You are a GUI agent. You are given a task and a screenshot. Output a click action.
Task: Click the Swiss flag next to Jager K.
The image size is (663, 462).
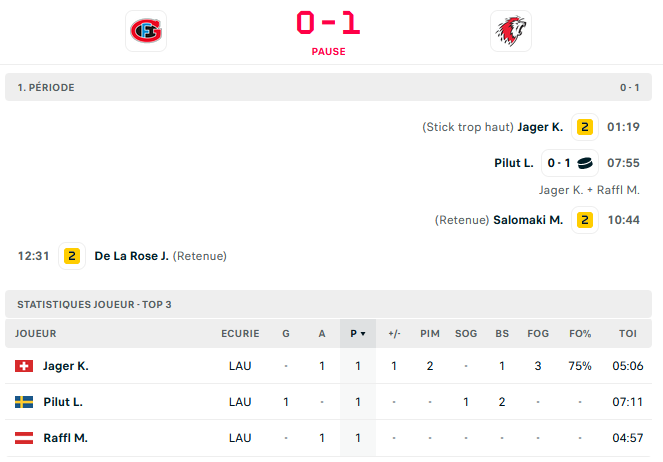click(x=25, y=366)
